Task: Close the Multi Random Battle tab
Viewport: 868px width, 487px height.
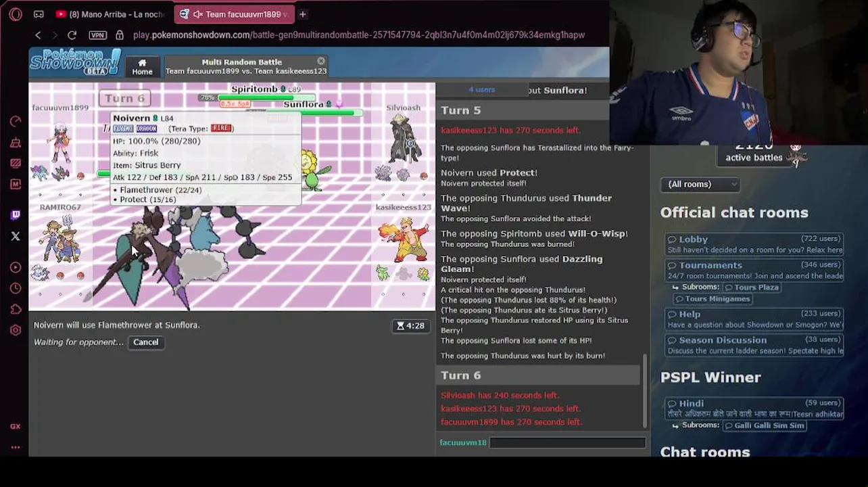Action: [x=321, y=61]
